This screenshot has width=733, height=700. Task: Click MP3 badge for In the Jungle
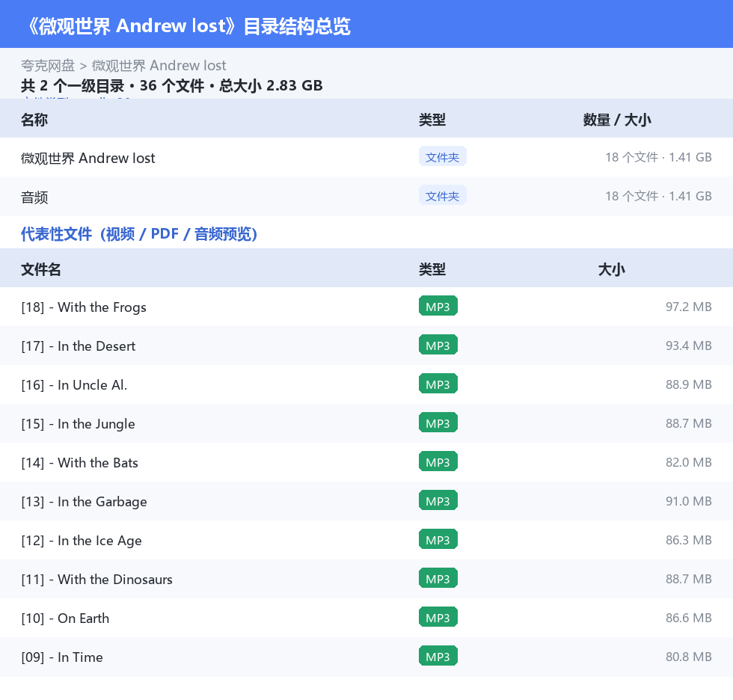438,423
